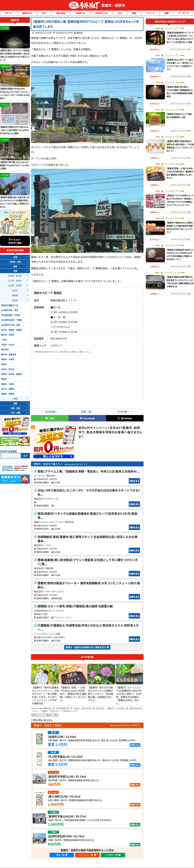Click person icon beside 日払いOKで即日収入 job
This screenshot has height=868, width=194.
(35, 490)
